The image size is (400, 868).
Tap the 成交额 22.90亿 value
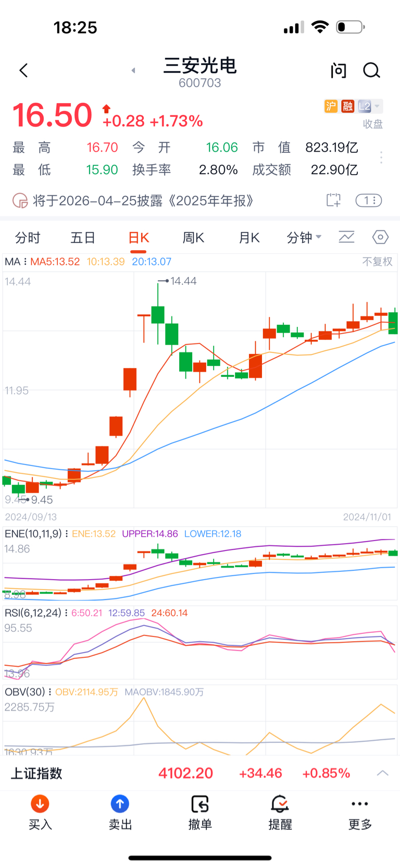pos(334,170)
